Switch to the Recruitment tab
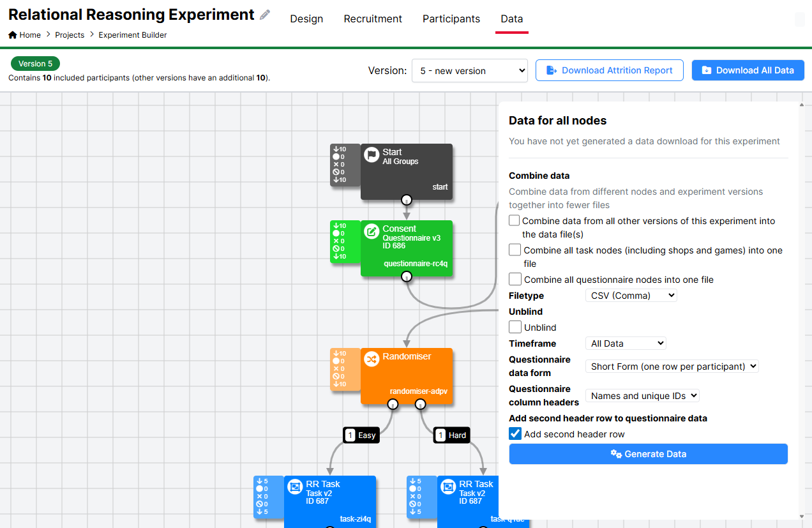Image resolution: width=812 pixels, height=528 pixels. pyautogui.click(x=373, y=19)
